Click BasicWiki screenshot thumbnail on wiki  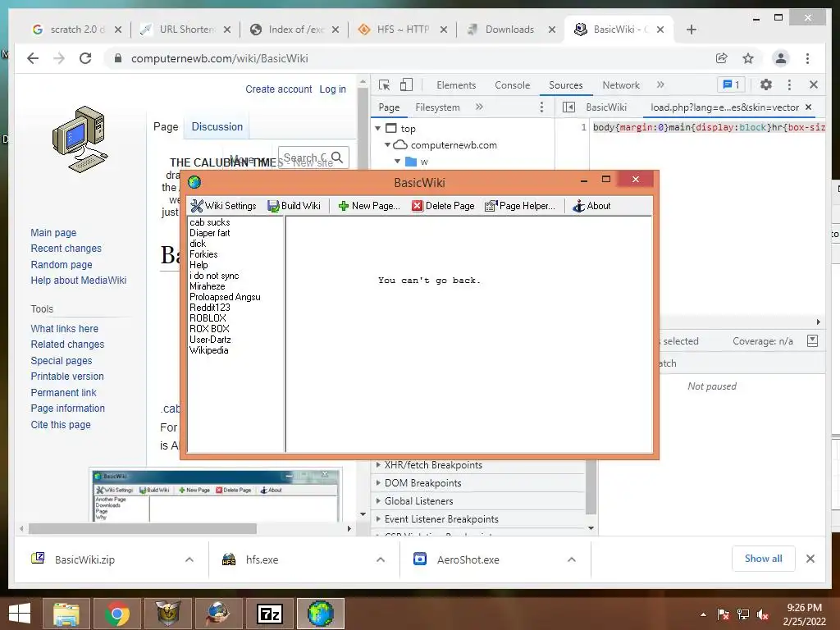(216, 495)
